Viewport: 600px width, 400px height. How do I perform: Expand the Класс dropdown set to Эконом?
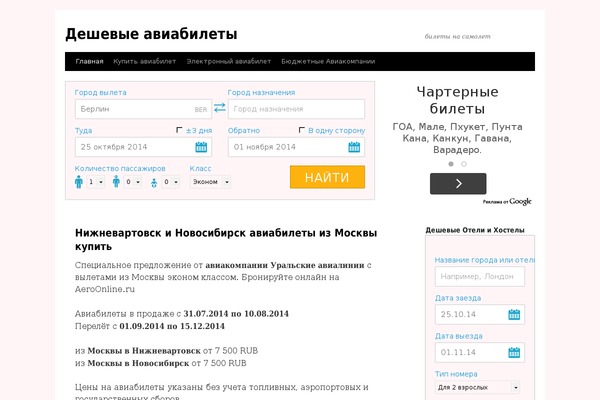click(x=210, y=182)
